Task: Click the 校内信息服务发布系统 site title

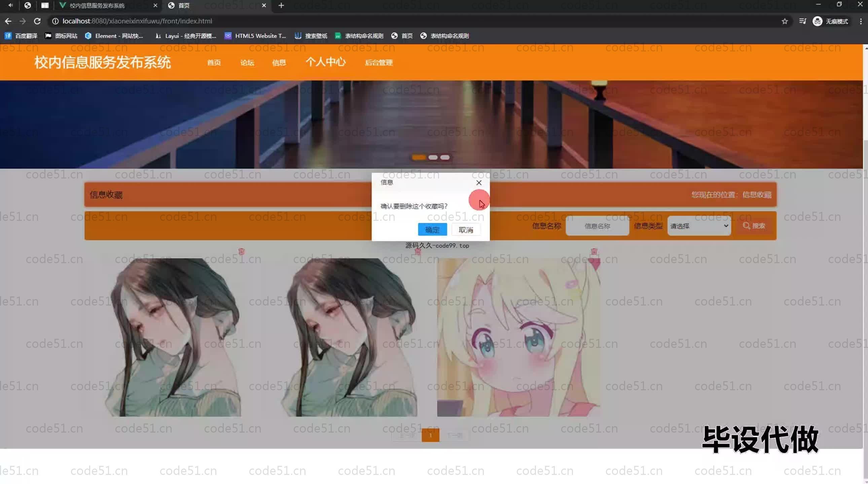Action: coord(102,63)
